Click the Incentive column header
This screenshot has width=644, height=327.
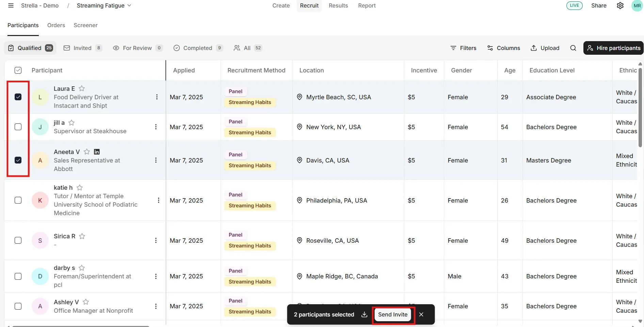[424, 70]
